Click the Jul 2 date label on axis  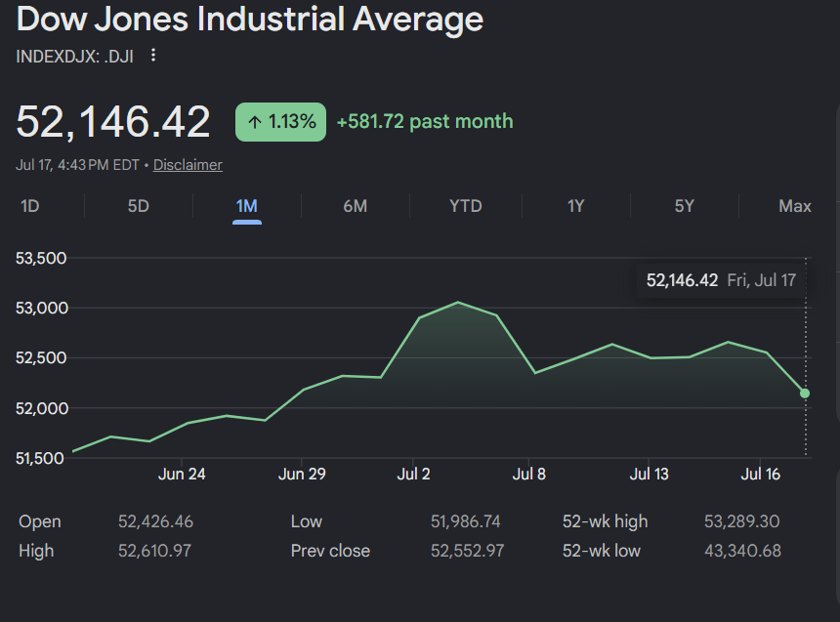tap(413, 475)
